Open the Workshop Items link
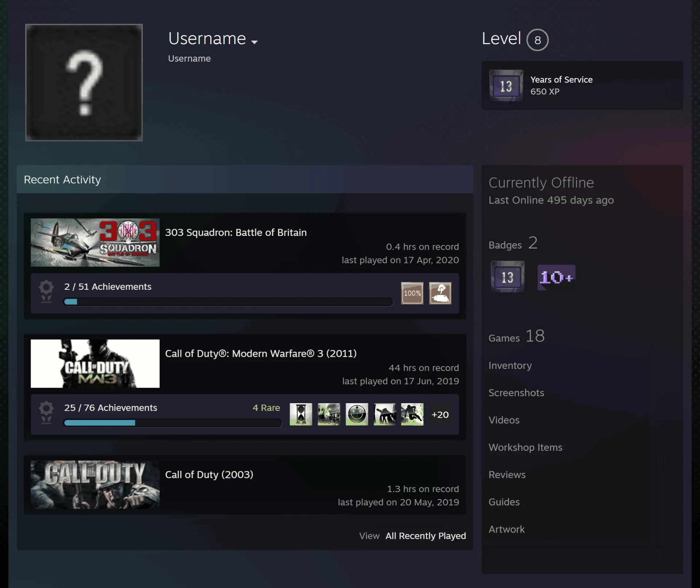 (x=525, y=447)
